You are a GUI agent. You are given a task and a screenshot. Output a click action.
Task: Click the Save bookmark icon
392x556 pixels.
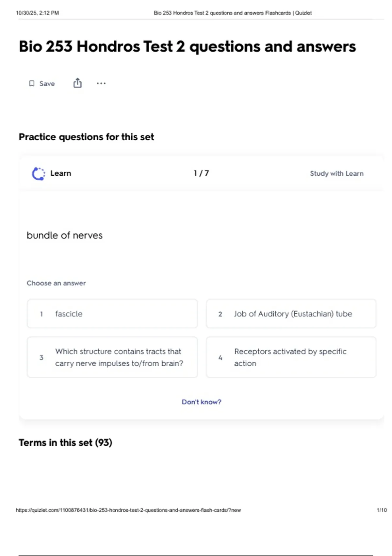32,83
